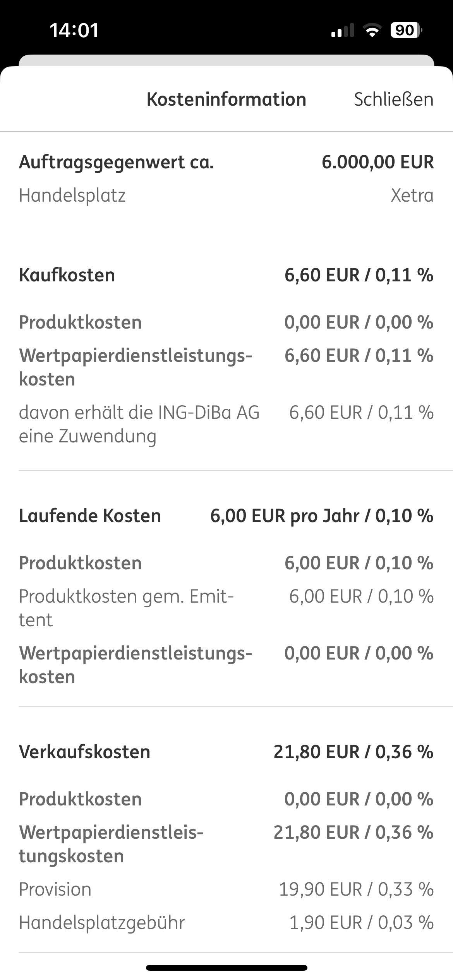Image resolution: width=453 pixels, height=980 pixels.
Task: Tap the Handelsplatz Xetra value
Action: 412,195
